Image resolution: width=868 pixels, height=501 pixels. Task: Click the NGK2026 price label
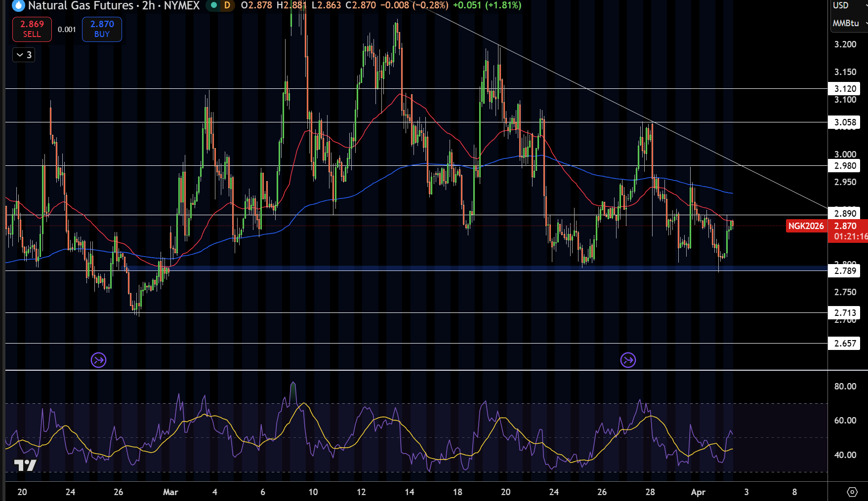pyautogui.click(x=806, y=226)
